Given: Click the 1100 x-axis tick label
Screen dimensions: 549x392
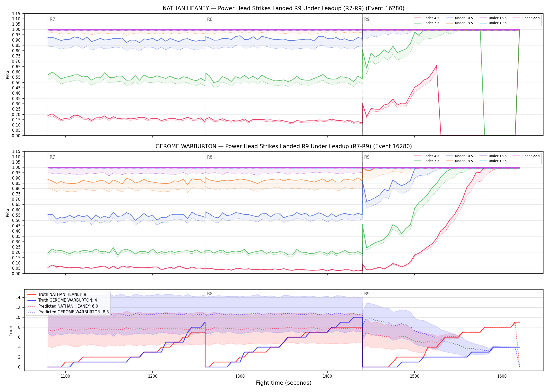Looking at the screenshot, I should (65, 376).
